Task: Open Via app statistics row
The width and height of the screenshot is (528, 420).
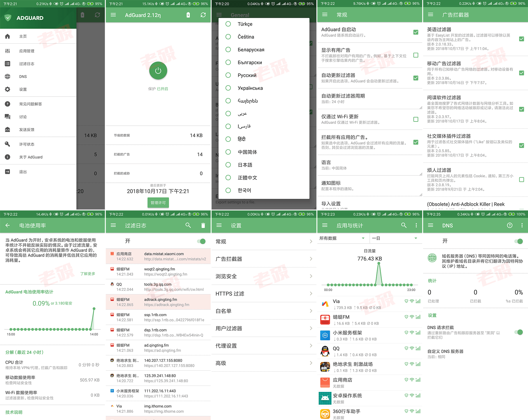Action: point(369,304)
